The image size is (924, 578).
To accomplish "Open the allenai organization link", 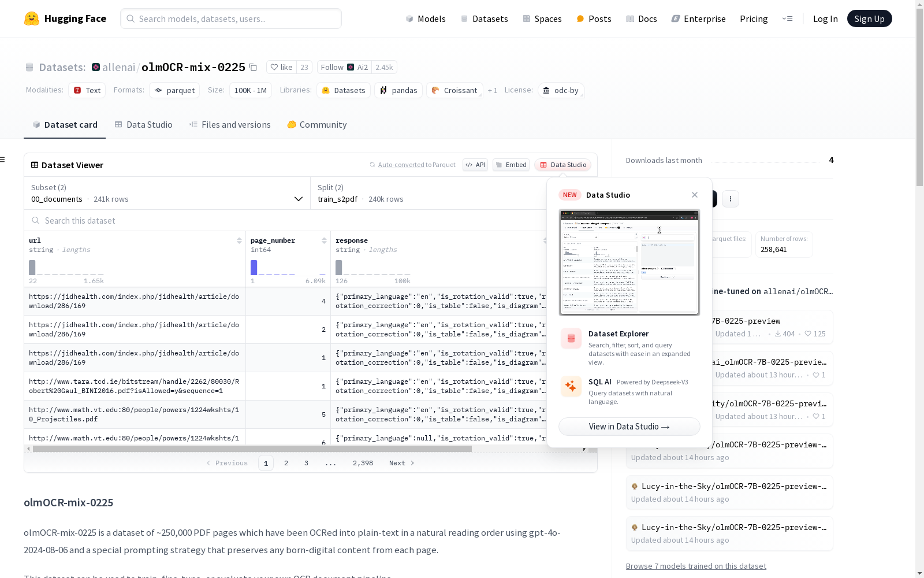I will click(118, 67).
